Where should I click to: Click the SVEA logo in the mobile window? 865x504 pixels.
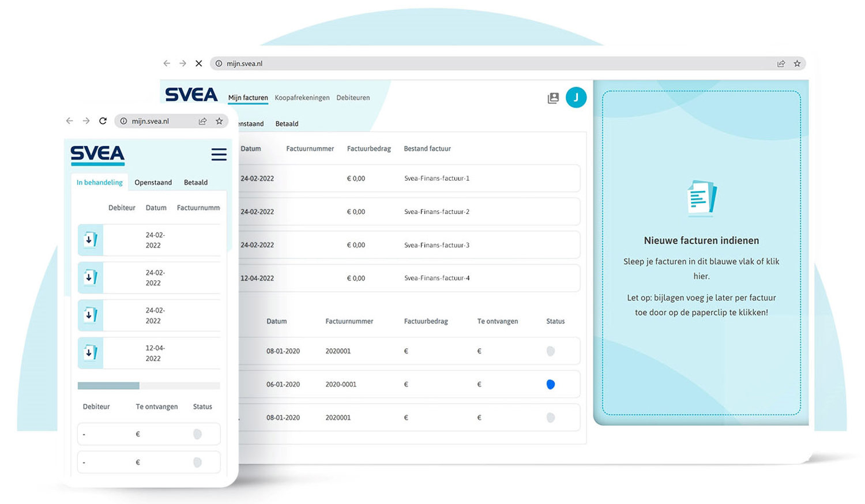click(97, 155)
